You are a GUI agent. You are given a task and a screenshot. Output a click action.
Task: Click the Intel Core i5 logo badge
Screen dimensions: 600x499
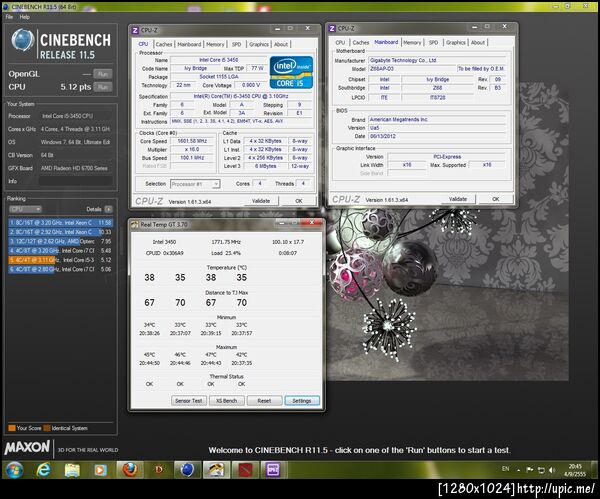click(x=291, y=72)
